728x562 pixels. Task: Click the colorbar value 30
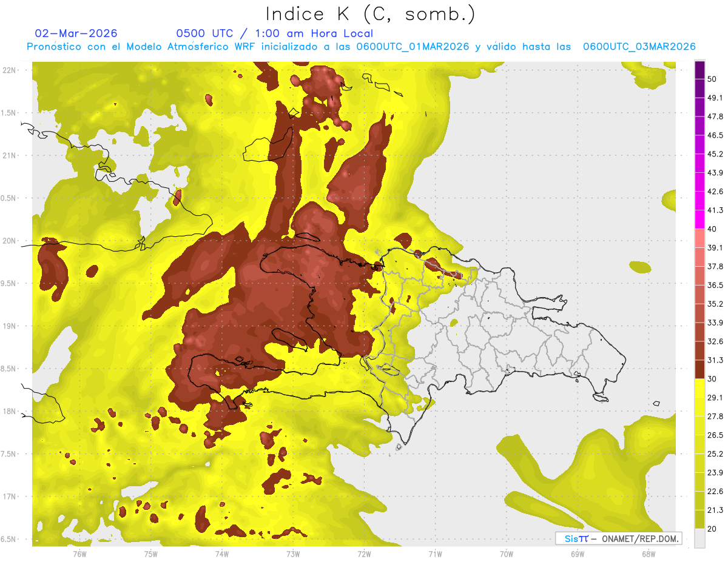pyautogui.click(x=712, y=378)
